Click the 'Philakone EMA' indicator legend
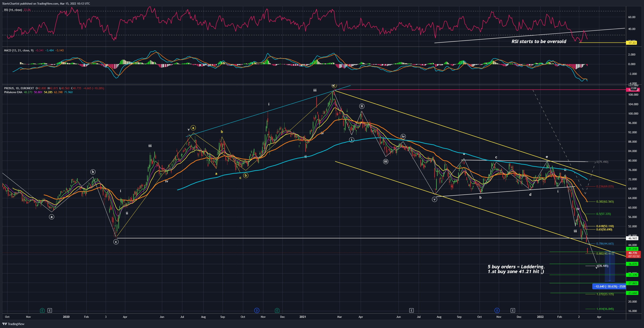This screenshot has width=644, height=328. click(13, 92)
